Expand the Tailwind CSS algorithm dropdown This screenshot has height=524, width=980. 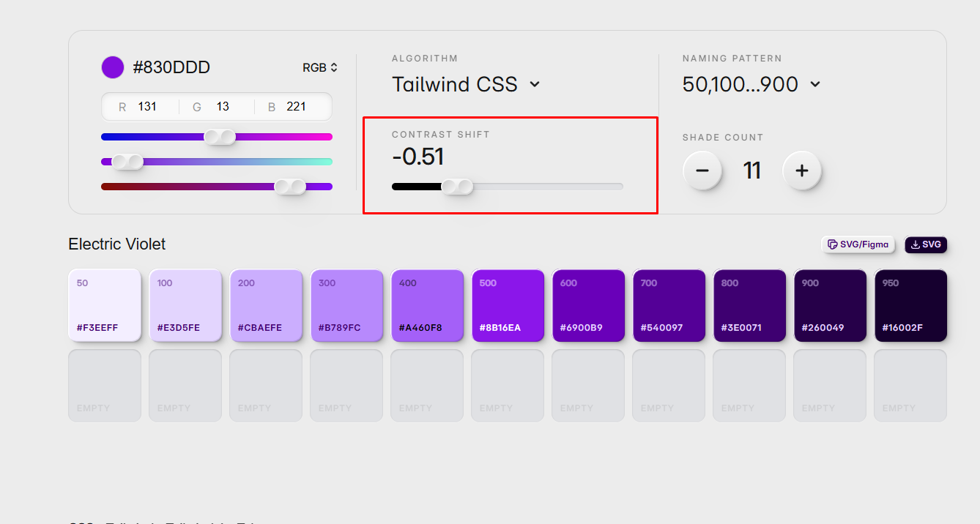[466, 84]
